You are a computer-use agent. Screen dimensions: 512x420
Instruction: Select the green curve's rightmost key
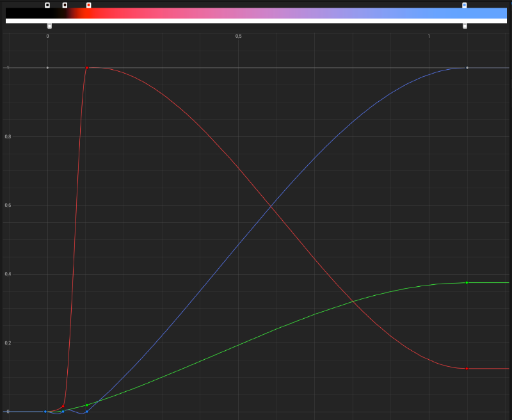(x=467, y=282)
